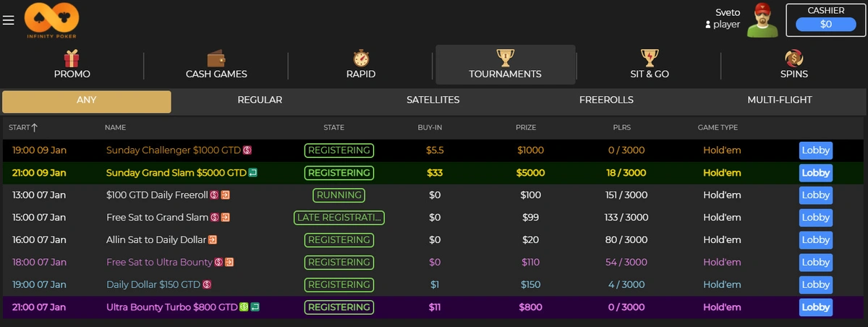Open the Promo gift section
Image resolution: width=868 pixels, height=327 pixels.
[x=72, y=64]
